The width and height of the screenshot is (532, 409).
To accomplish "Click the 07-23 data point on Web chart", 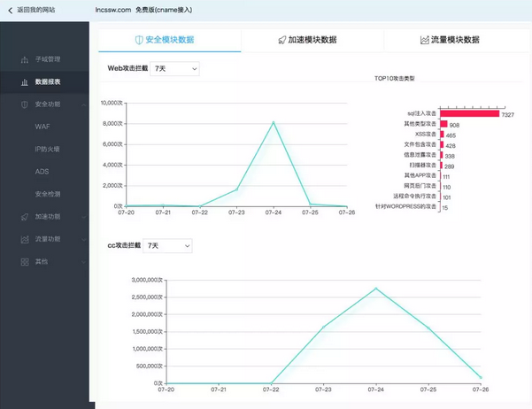I will coord(236,189).
